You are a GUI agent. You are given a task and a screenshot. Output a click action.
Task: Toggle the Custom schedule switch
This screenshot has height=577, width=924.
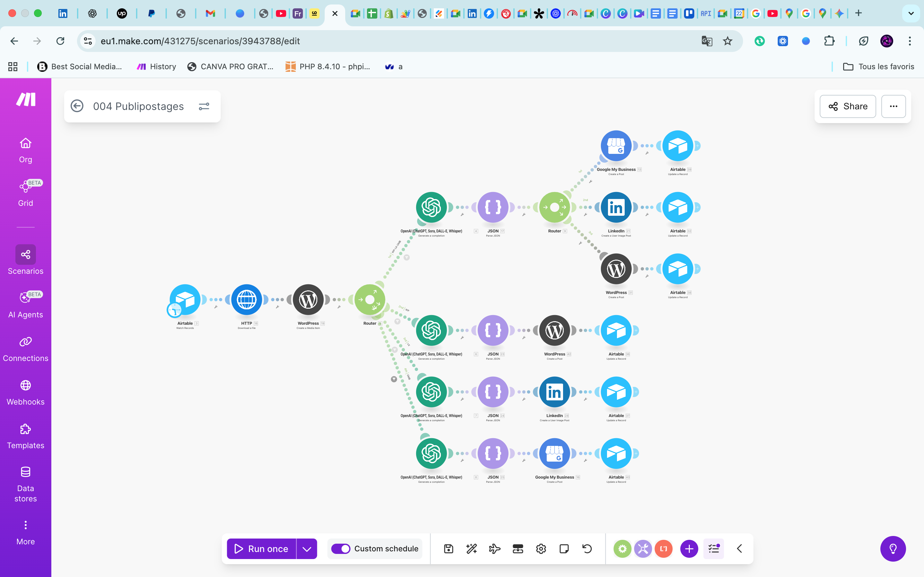tap(341, 549)
